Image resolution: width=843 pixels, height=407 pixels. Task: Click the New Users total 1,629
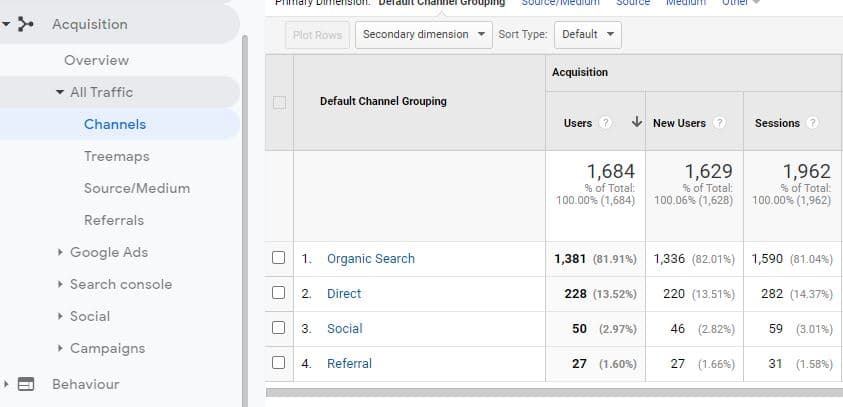(708, 172)
